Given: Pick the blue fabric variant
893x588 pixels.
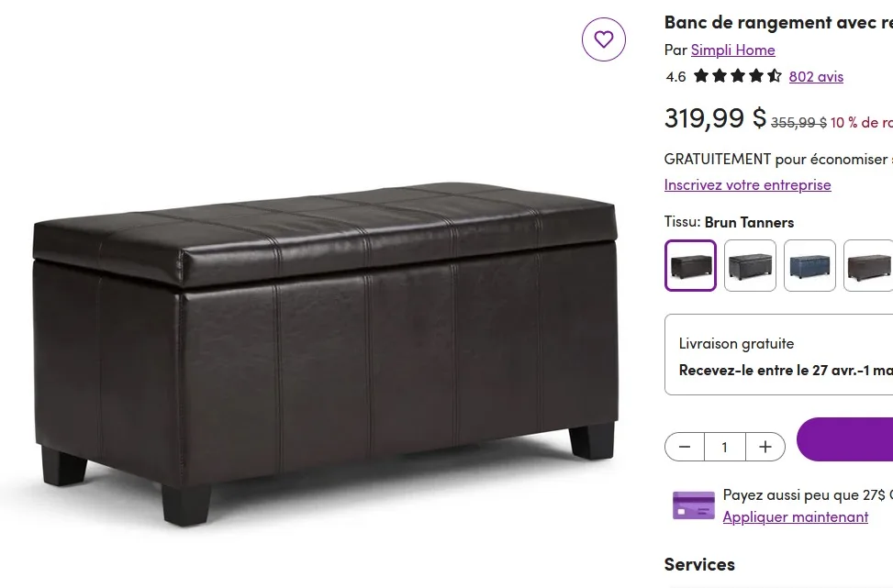Looking at the screenshot, I should pyautogui.click(x=809, y=265).
